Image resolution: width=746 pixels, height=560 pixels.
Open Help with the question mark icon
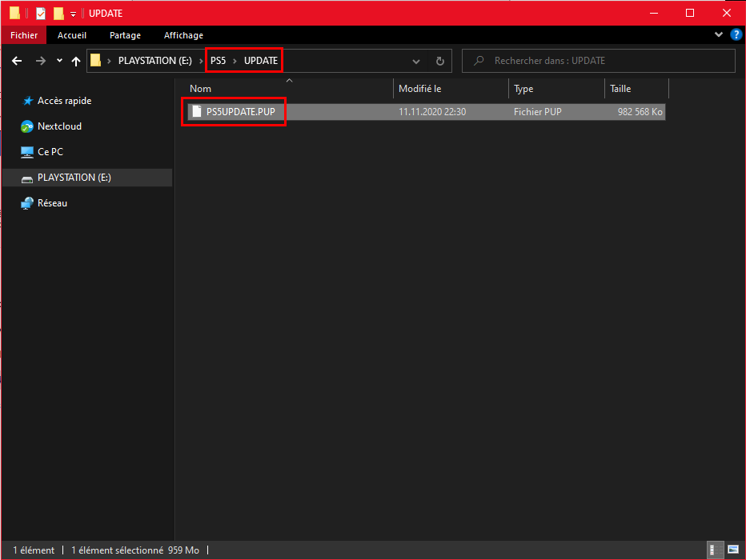[x=736, y=34]
